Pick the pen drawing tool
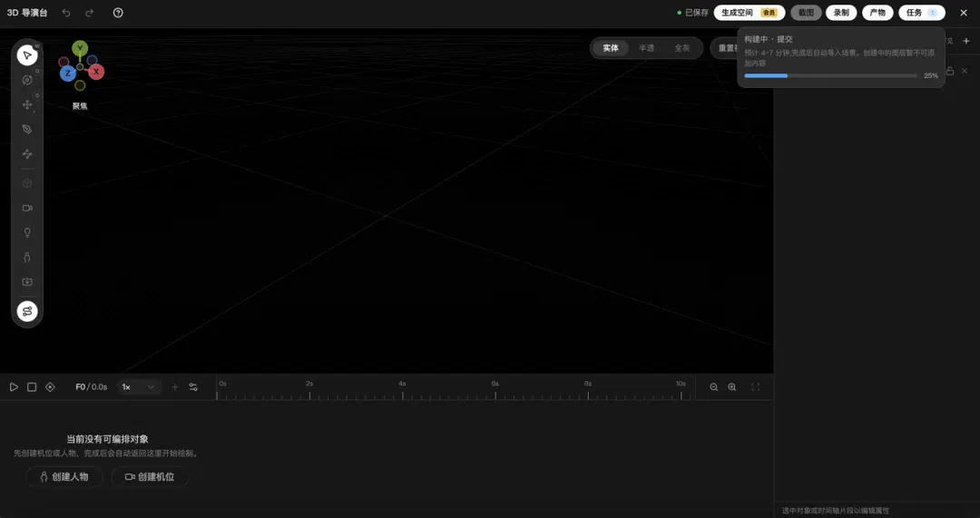 pyautogui.click(x=27, y=130)
